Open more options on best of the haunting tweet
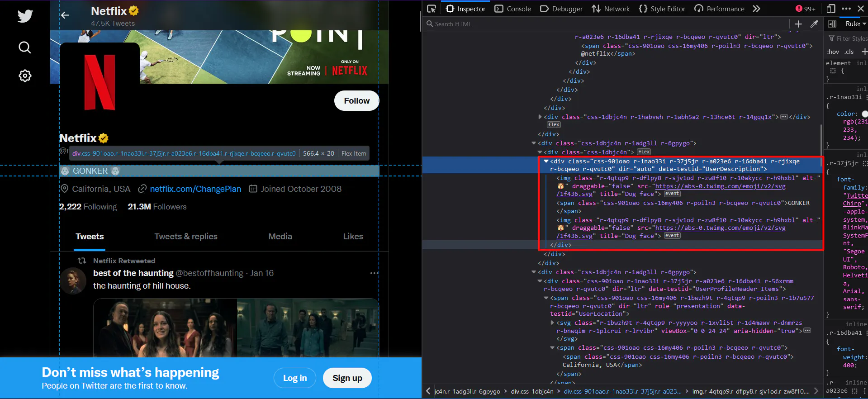868x399 pixels. click(x=374, y=273)
